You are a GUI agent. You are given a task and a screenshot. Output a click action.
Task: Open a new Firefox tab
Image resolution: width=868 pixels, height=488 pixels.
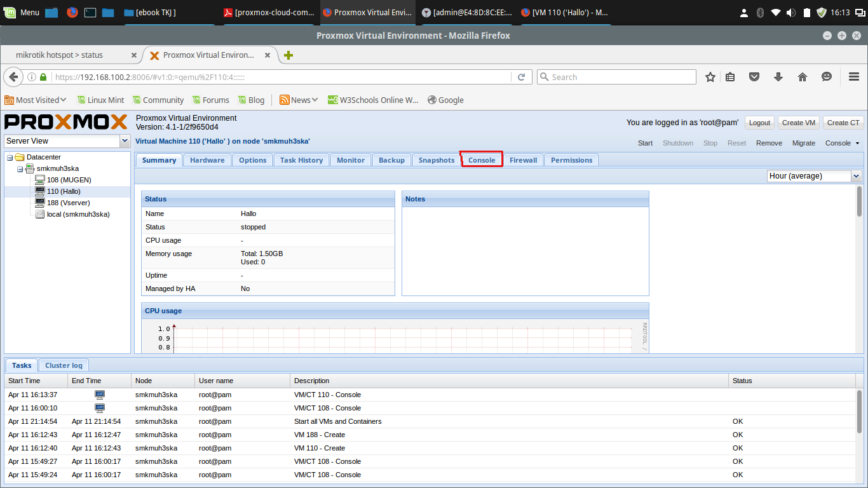point(288,55)
